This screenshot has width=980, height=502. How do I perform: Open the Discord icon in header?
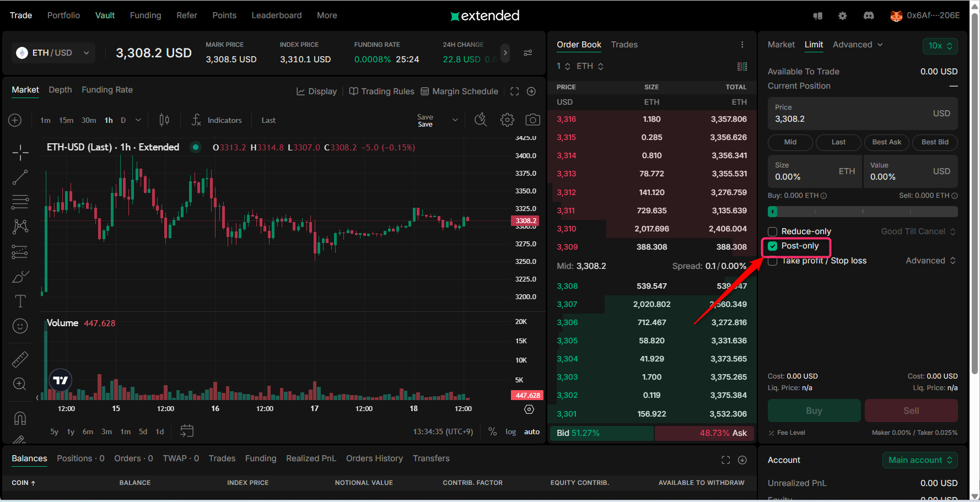pos(869,15)
